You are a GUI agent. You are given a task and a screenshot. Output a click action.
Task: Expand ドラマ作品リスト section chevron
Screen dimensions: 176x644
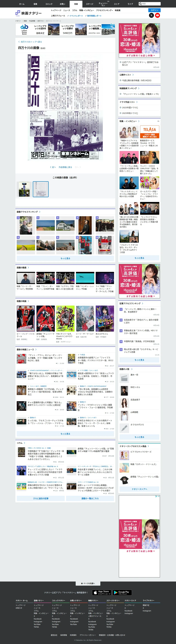(x=137, y=102)
